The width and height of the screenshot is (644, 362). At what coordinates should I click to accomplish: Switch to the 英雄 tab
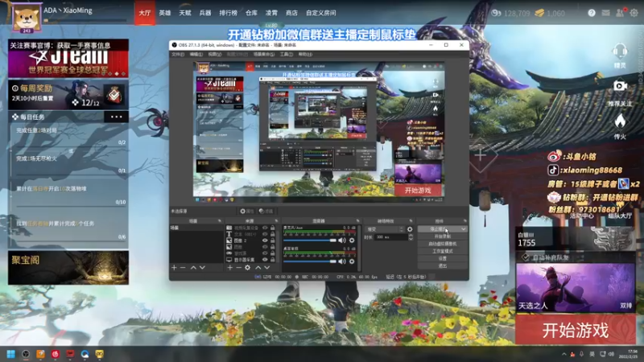[x=165, y=13]
